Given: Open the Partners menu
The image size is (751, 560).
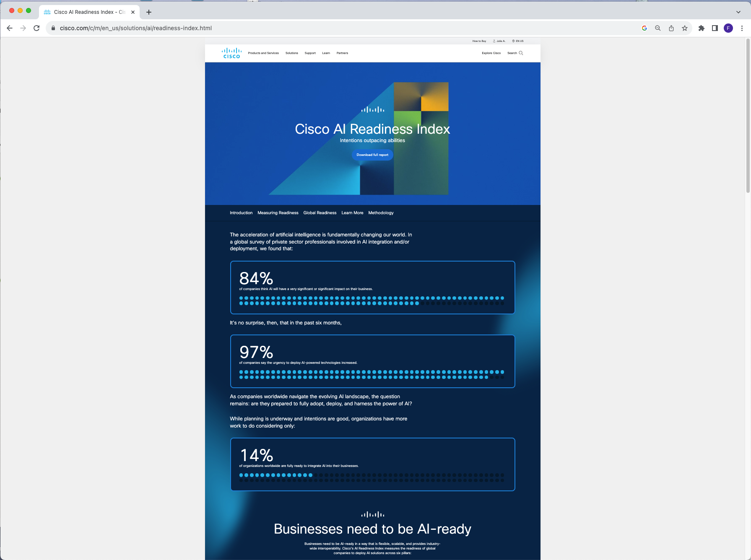Looking at the screenshot, I should [342, 53].
